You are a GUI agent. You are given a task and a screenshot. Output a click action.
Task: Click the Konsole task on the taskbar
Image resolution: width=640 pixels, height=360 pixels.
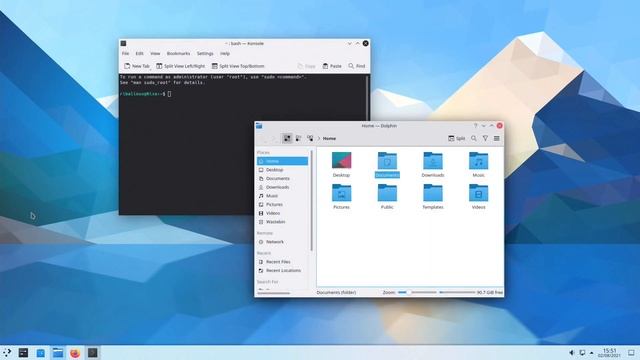pyautogui.click(x=93, y=353)
